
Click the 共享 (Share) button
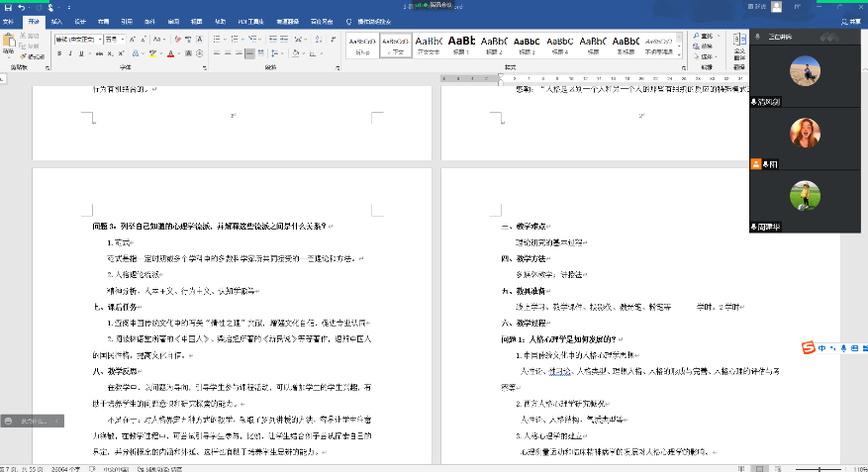tap(851, 20)
